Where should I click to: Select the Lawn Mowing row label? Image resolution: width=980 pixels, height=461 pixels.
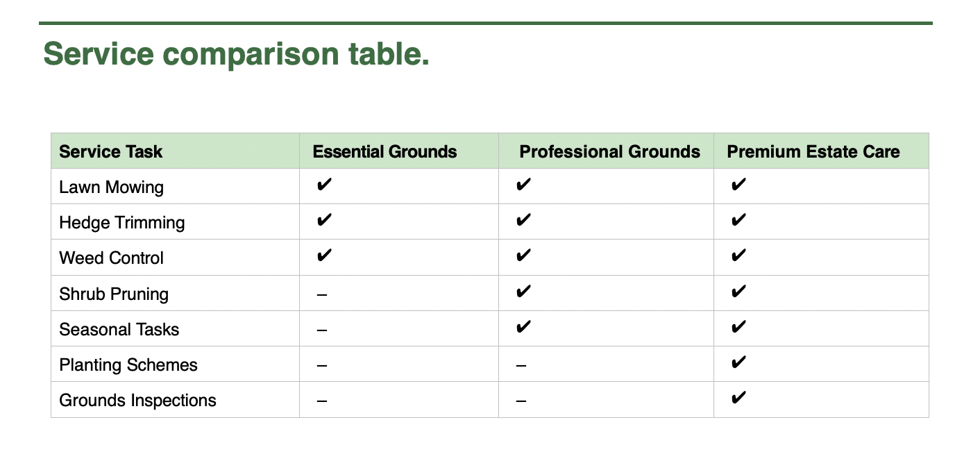coord(112,187)
